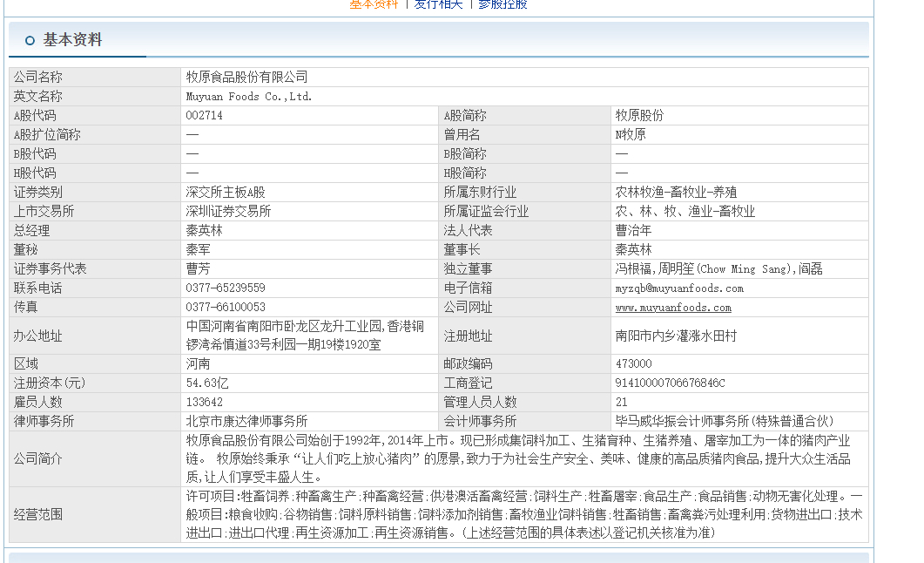The height and width of the screenshot is (563, 924).
Task: Select the independent directors list 冯根福,周明笙
Action: coord(719,268)
